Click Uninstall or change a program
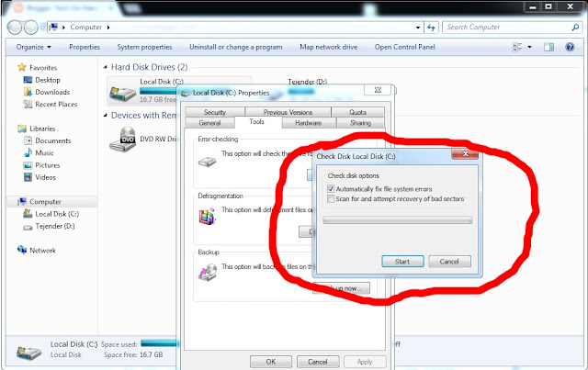This screenshot has width=588, height=370. (x=236, y=47)
